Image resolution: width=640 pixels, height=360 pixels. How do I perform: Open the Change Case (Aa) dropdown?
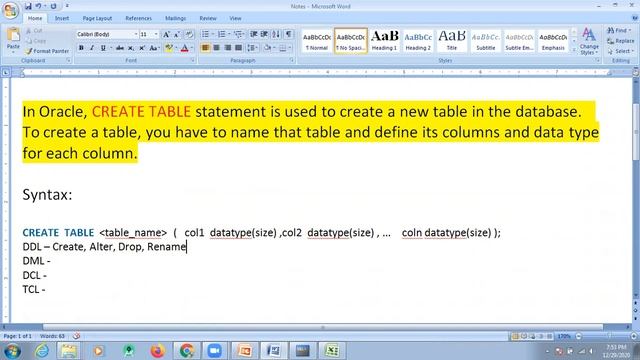coord(154,48)
